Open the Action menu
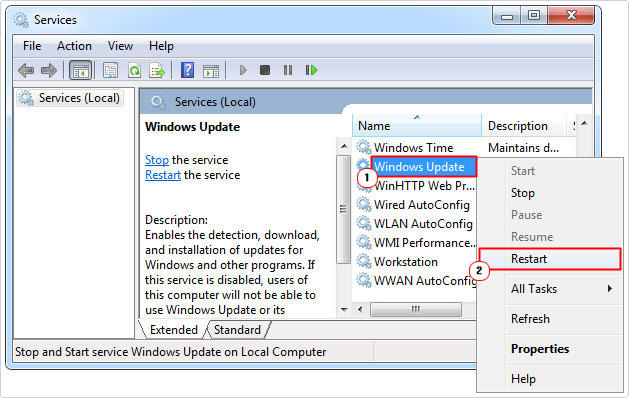The image size is (629, 398). coord(74,46)
